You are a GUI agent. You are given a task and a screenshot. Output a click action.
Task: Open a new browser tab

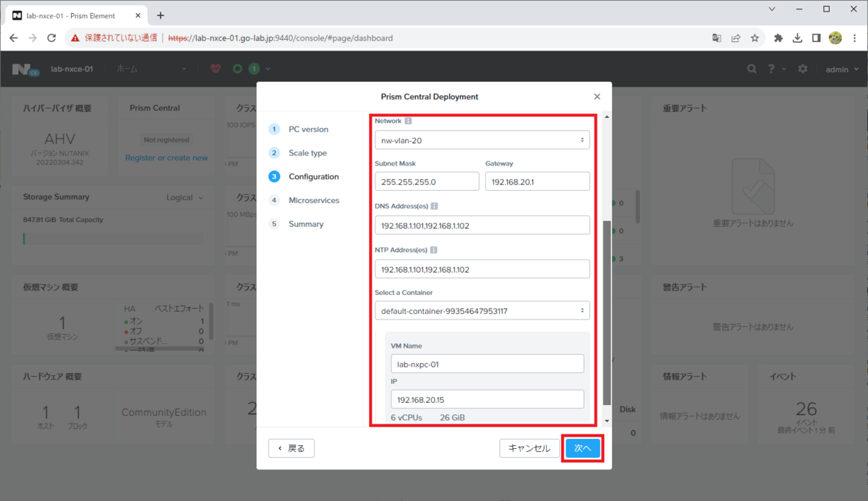[x=161, y=15]
